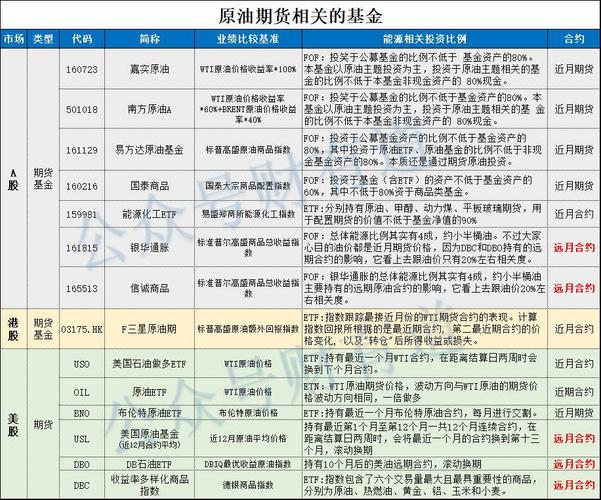Click fund code 160723
The width and height of the screenshot is (601, 500).
82,70
